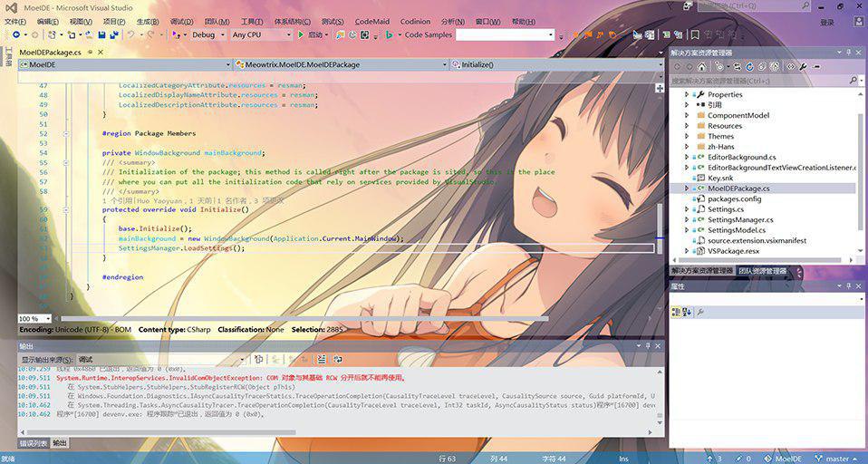Click the green Start debugging play icon
Viewport: 868px width, 464px height.
click(301, 34)
